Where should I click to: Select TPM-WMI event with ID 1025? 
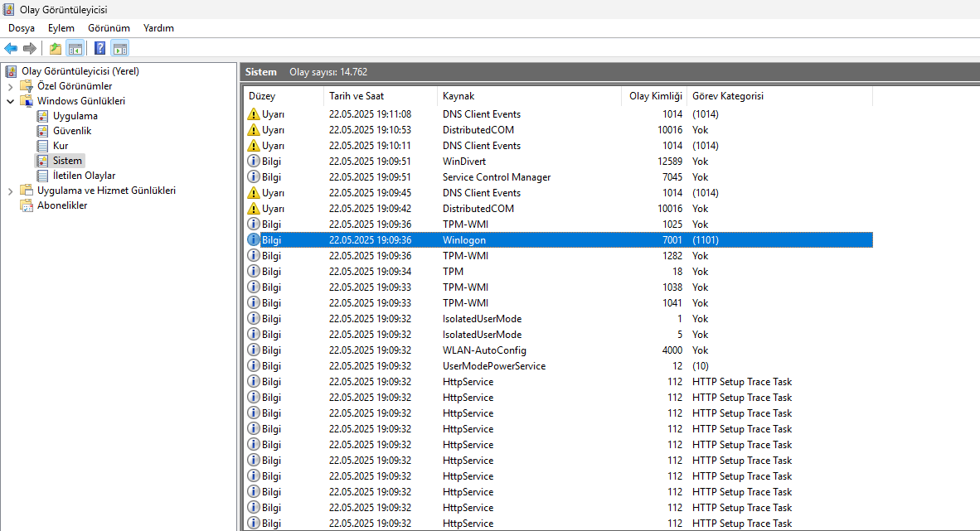tap(558, 224)
